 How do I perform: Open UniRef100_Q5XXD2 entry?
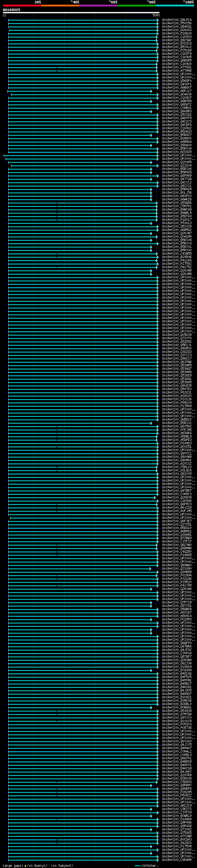176,115
